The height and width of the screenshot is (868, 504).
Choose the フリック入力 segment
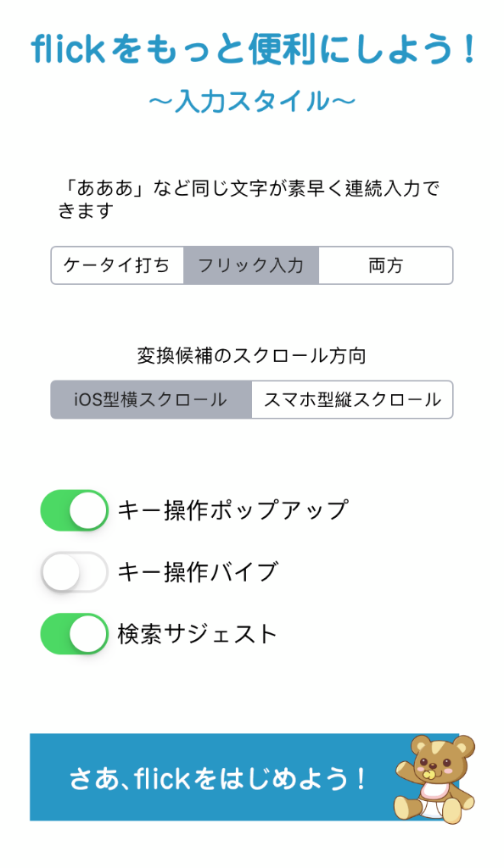coord(251,265)
